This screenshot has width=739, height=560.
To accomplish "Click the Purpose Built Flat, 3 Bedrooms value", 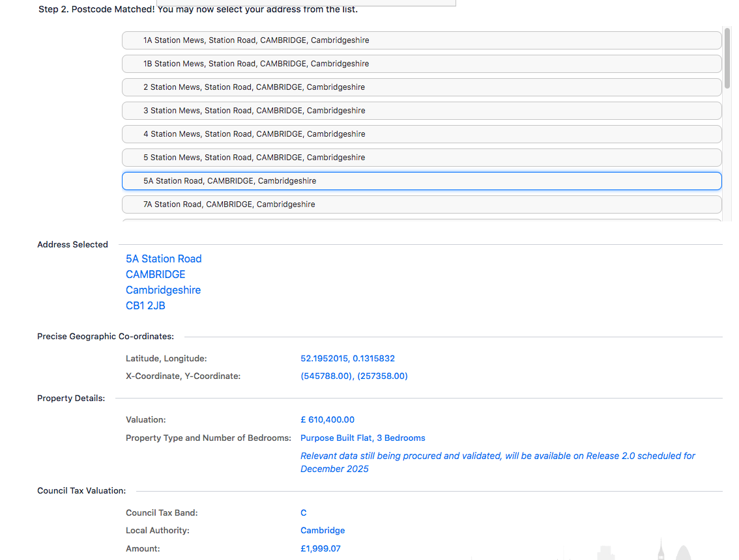I will tap(362, 438).
